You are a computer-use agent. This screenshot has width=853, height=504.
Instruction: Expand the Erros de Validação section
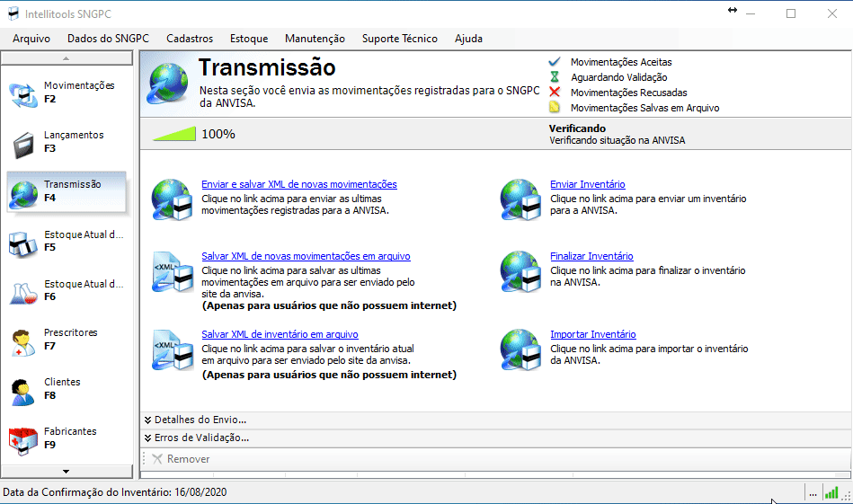tap(196, 438)
